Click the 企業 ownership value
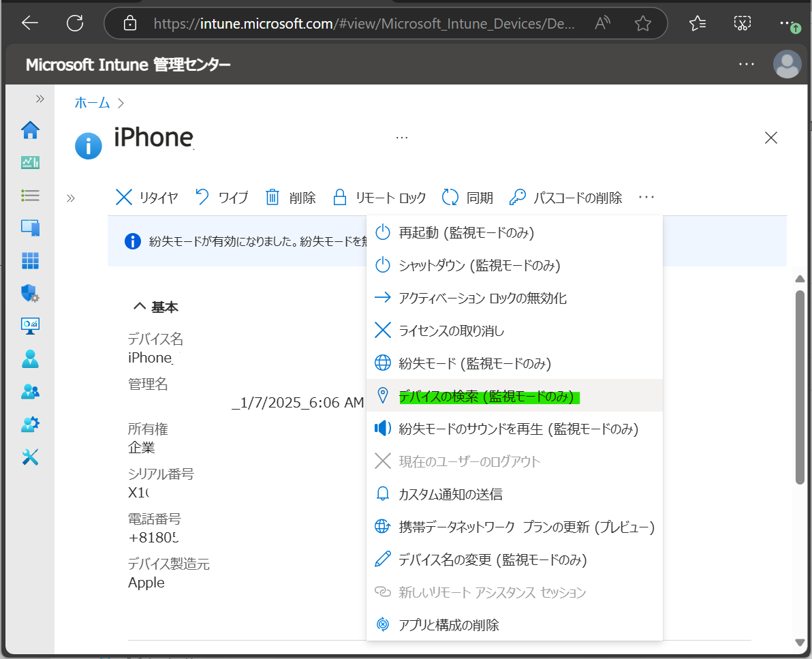This screenshot has height=659, width=812. click(142, 448)
